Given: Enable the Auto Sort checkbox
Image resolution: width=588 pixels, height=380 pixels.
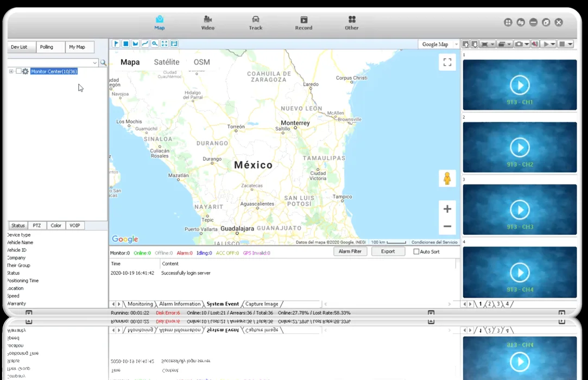Looking at the screenshot, I should tap(416, 252).
